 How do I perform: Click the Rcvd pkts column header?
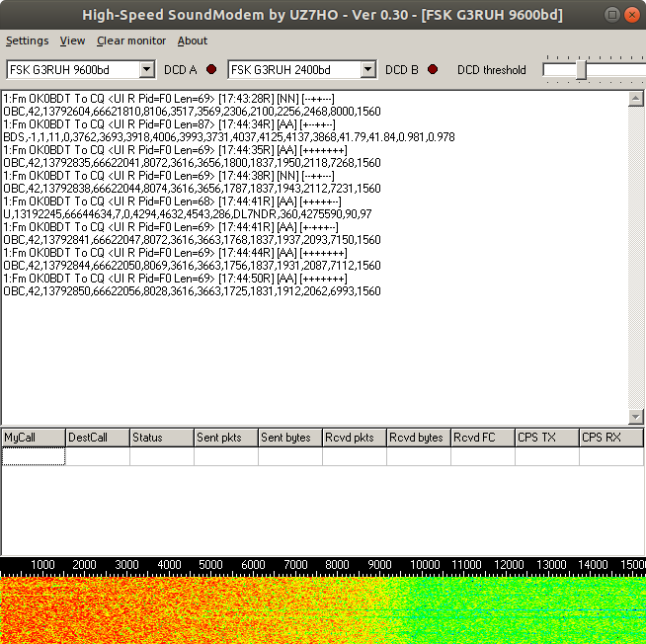pyautogui.click(x=355, y=438)
